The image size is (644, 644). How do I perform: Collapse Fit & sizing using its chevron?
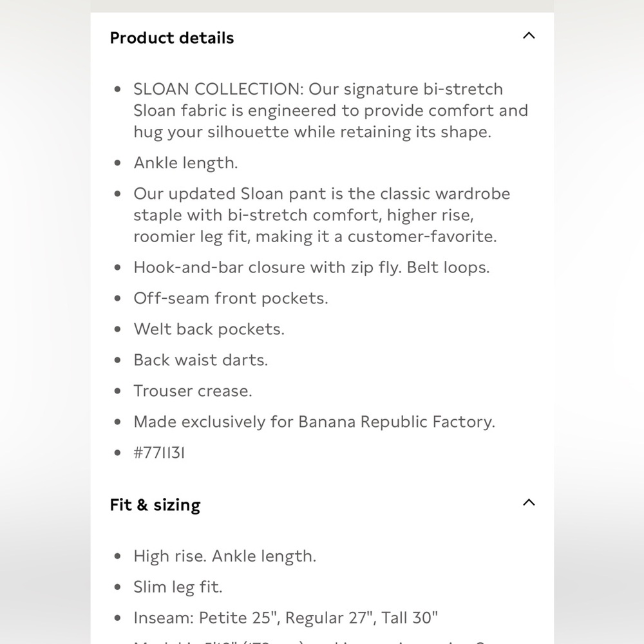pos(529,502)
